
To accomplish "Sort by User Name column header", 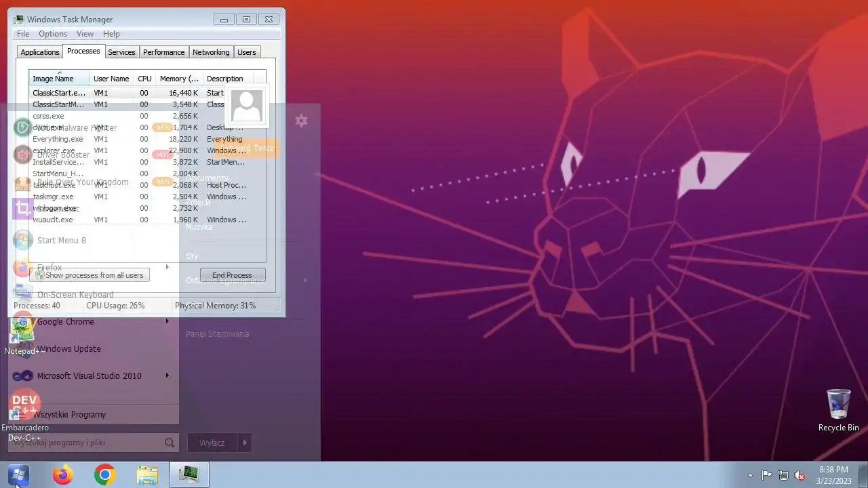I will [111, 79].
